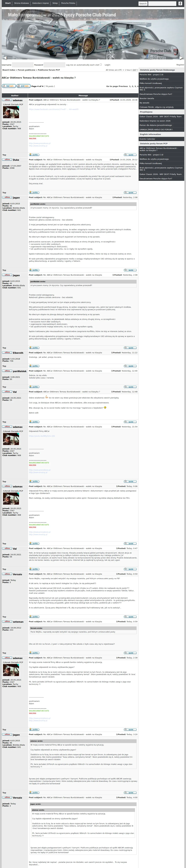
Task: Go to Board index breadcrumb
Action: (x=9, y=70)
